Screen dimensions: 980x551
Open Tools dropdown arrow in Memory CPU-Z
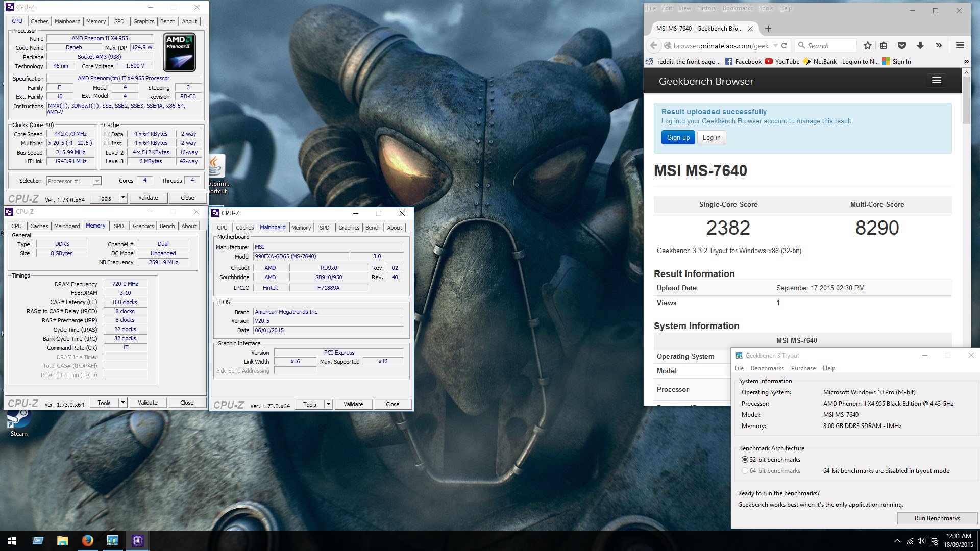tap(122, 403)
